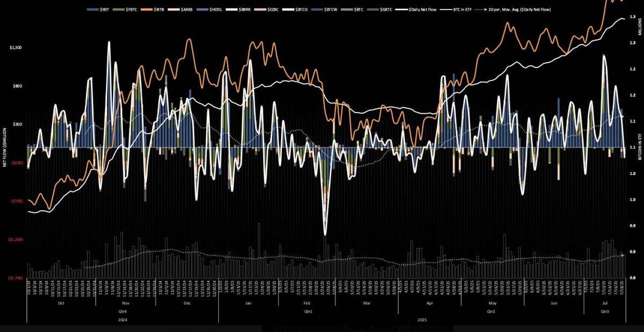
Task: Select the Feb month label
Action: [x=306, y=303]
